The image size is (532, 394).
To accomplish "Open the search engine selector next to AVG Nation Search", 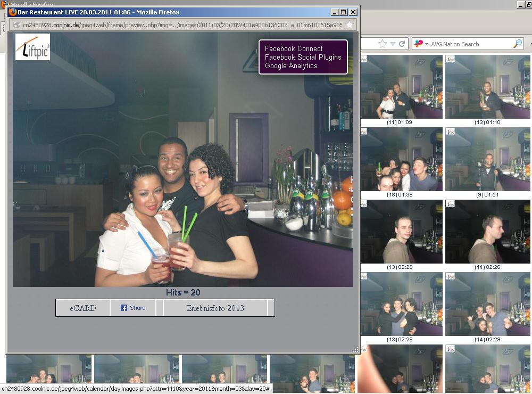I will click(x=420, y=44).
